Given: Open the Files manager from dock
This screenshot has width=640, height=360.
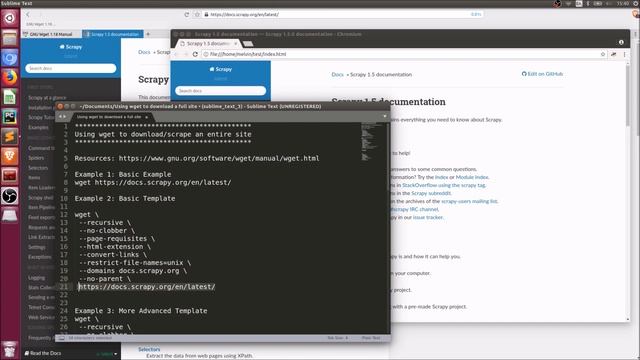Looking at the screenshot, I should 9,39.
